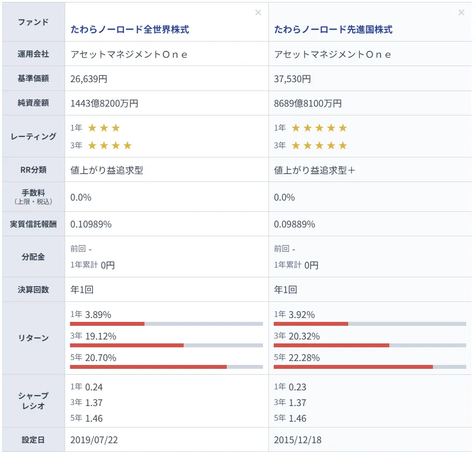476x452 pixels.
Task: Click the リターン row header
Action: [x=33, y=338]
